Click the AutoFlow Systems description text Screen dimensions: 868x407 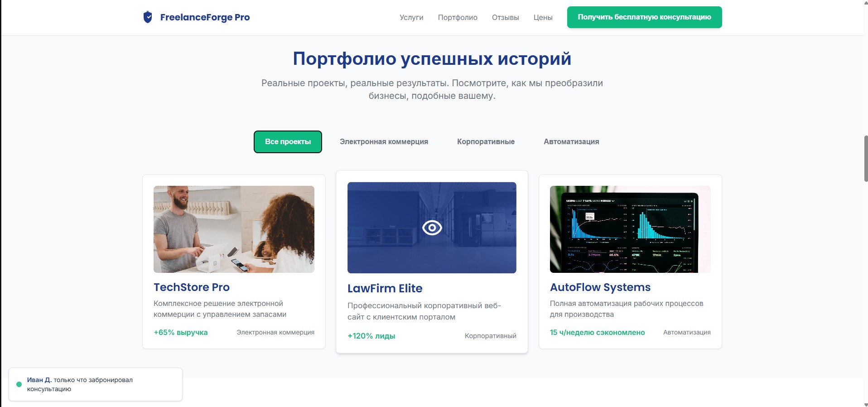[627, 309]
